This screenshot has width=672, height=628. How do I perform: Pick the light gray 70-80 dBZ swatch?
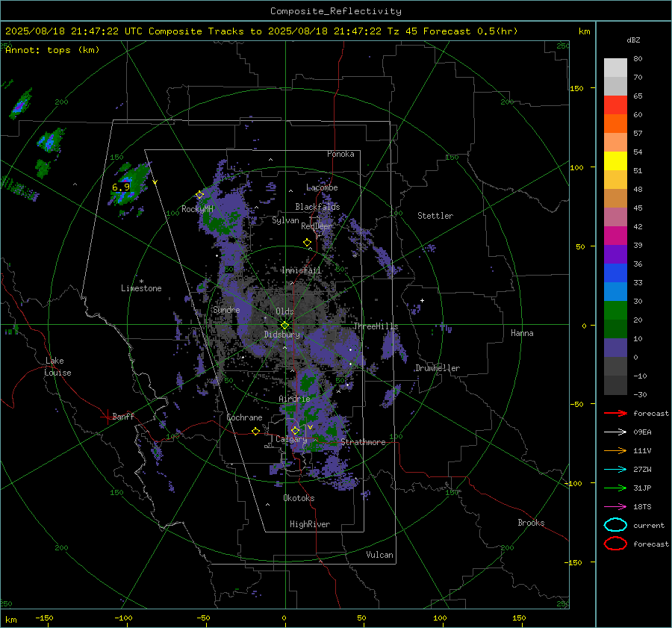point(615,68)
